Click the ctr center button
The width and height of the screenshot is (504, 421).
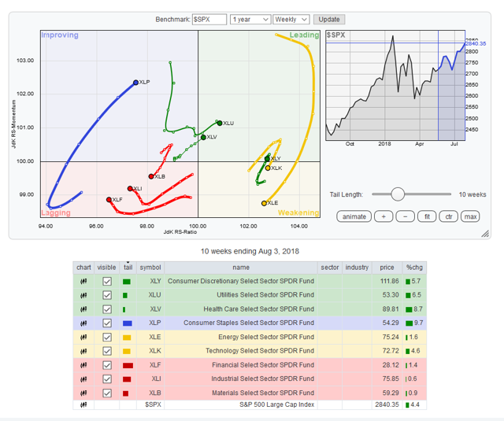tap(448, 216)
